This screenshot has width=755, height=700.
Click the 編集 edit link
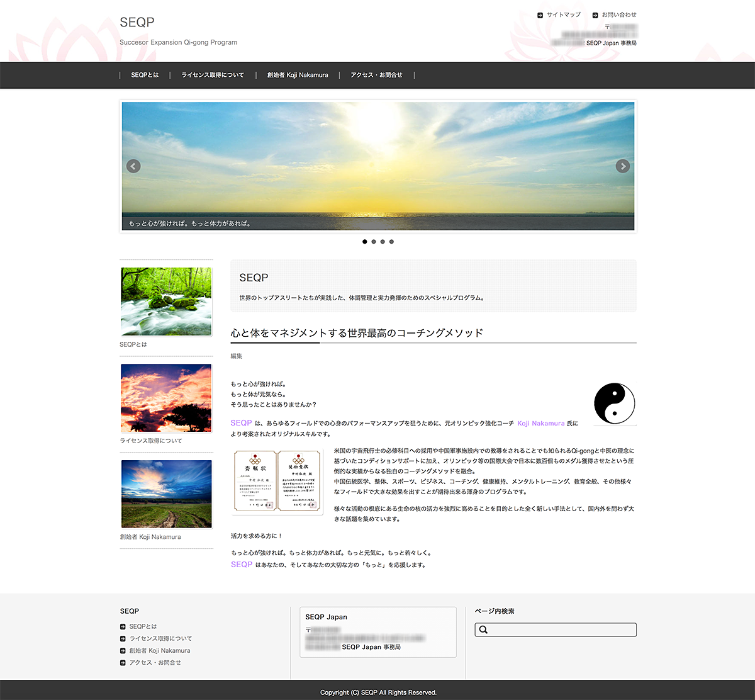tap(237, 356)
